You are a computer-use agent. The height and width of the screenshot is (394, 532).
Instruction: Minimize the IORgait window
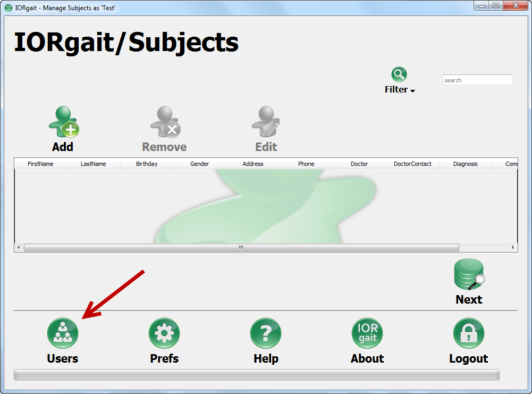pyautogui.click(x=482, y=6)
